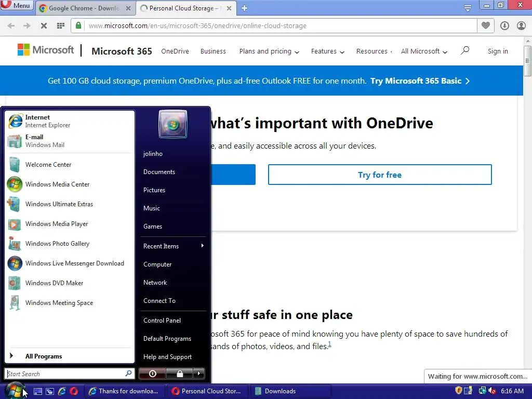
Task: Open Music from Start menu
Action: (173, 208)
